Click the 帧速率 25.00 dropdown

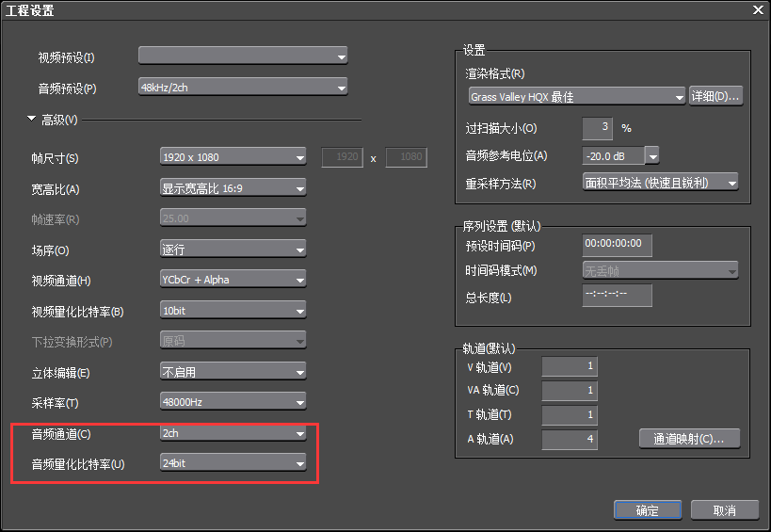click(x=233, y=218)
